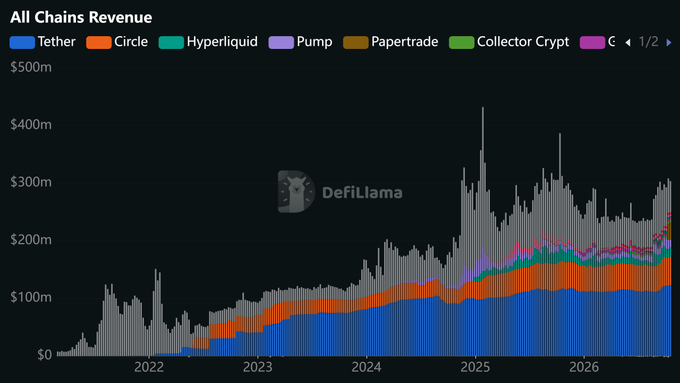Click the $200m y-axis label
Image resolution: width=680 pixels, height=383 pixels.
coord(31,240)
